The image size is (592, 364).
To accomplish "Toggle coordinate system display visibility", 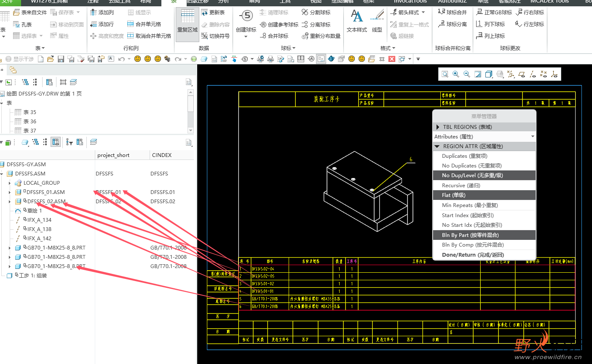I will point(554,74).
